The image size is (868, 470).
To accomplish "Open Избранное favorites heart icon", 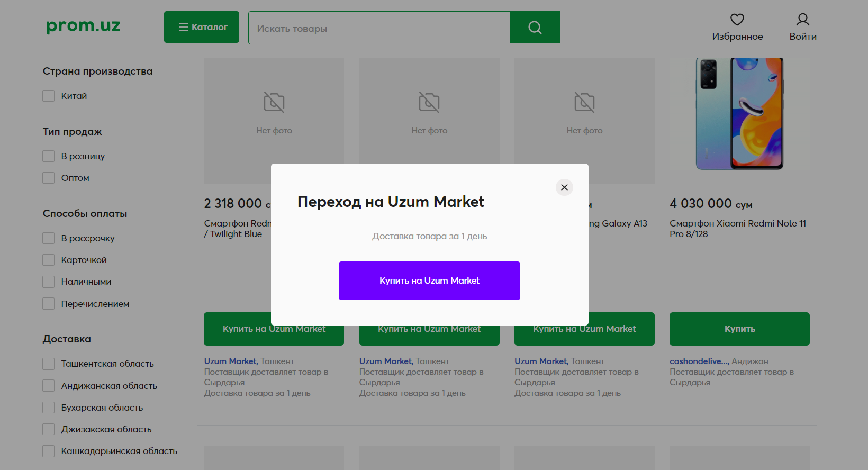I will 737,20.
